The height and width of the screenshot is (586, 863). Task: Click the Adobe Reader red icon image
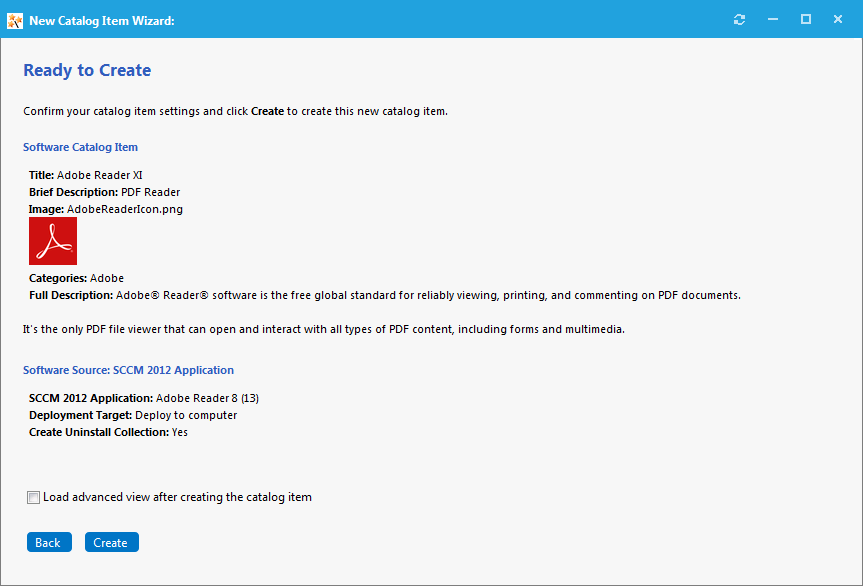pyautogui.click(x=53, y=241)
